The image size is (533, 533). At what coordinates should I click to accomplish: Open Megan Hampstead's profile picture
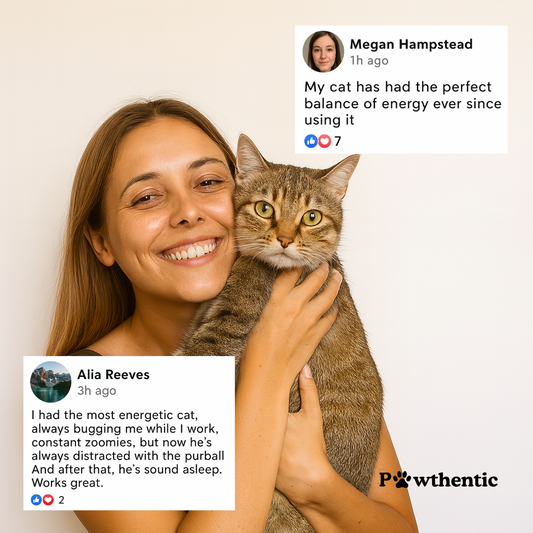pos(323,52)
